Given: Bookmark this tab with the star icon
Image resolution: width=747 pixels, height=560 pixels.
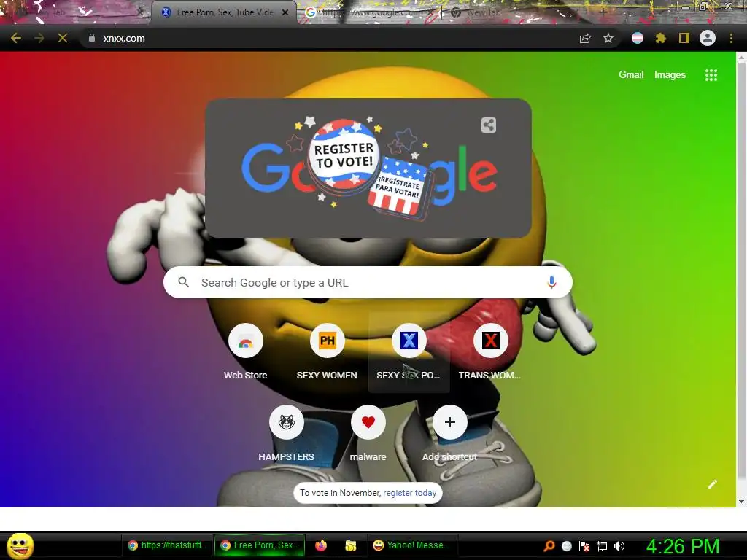Looking at the screenshot, I should coord(608,38).
